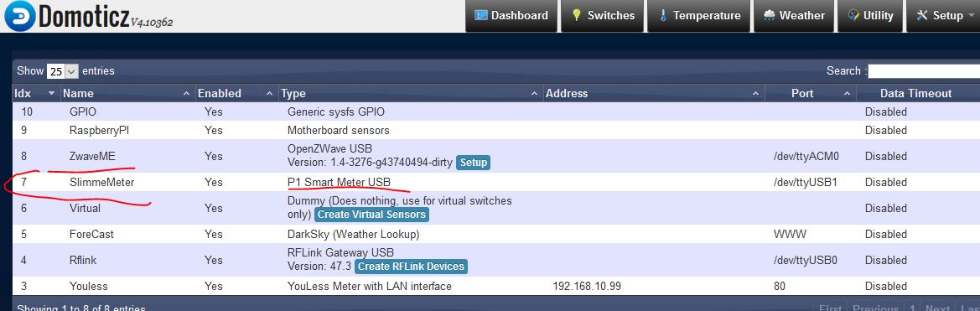Click the WWW port value
The height and width of the screenshot is (311, 980).
tap(790, 234)
